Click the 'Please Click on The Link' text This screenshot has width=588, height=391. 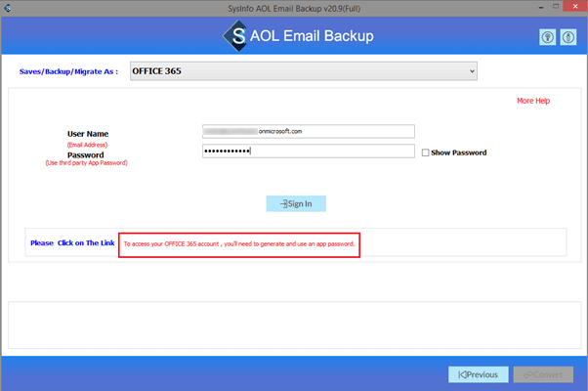[x=72, y=243]
